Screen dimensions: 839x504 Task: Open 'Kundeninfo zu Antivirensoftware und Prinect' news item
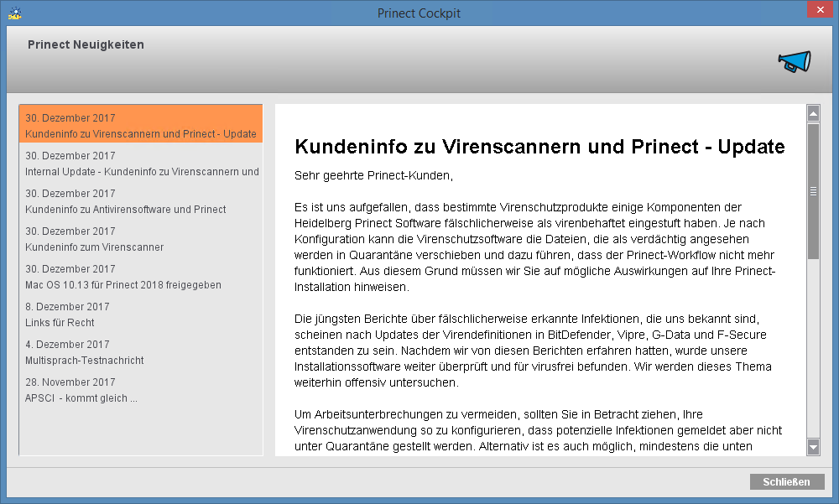point(141,201)
